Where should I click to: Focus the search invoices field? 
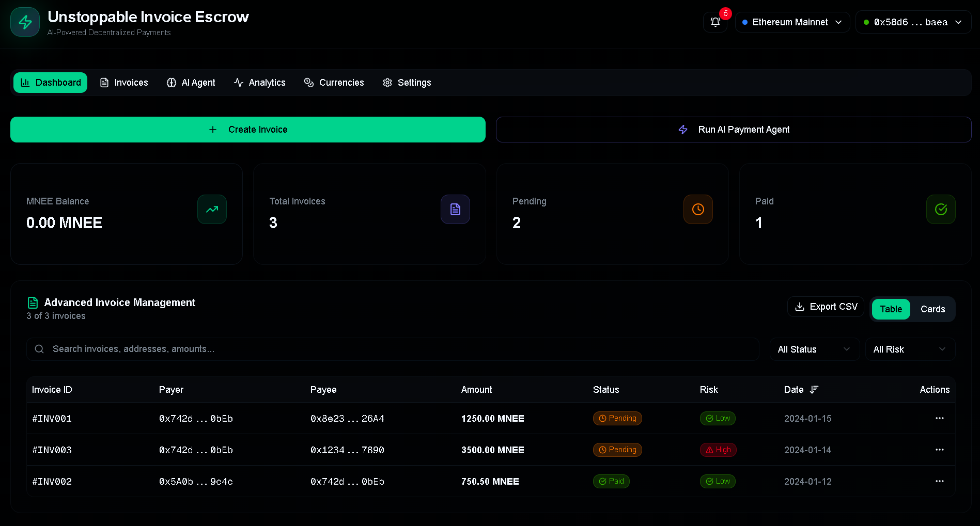393,349
